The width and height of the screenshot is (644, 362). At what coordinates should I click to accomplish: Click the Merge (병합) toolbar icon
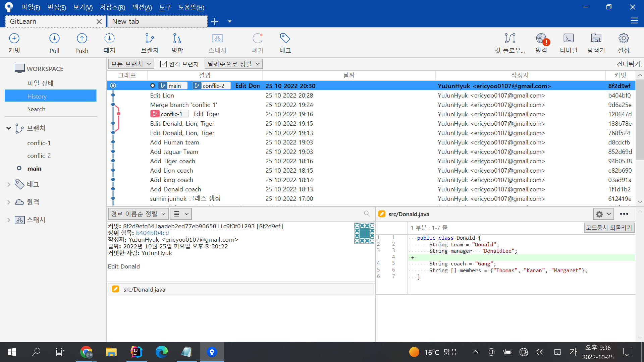(177, 43)
